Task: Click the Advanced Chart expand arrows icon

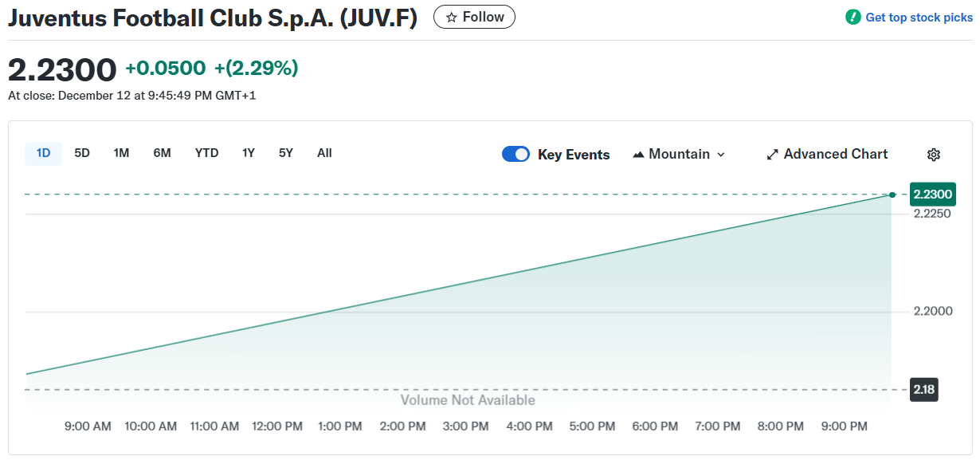Action: click(772, 155)
